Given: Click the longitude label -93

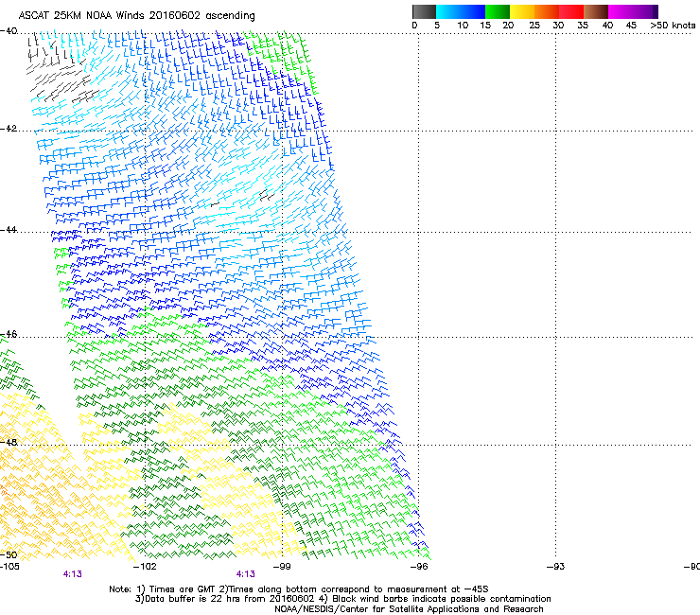Looking at the screenshot, I should coord(556,567).
